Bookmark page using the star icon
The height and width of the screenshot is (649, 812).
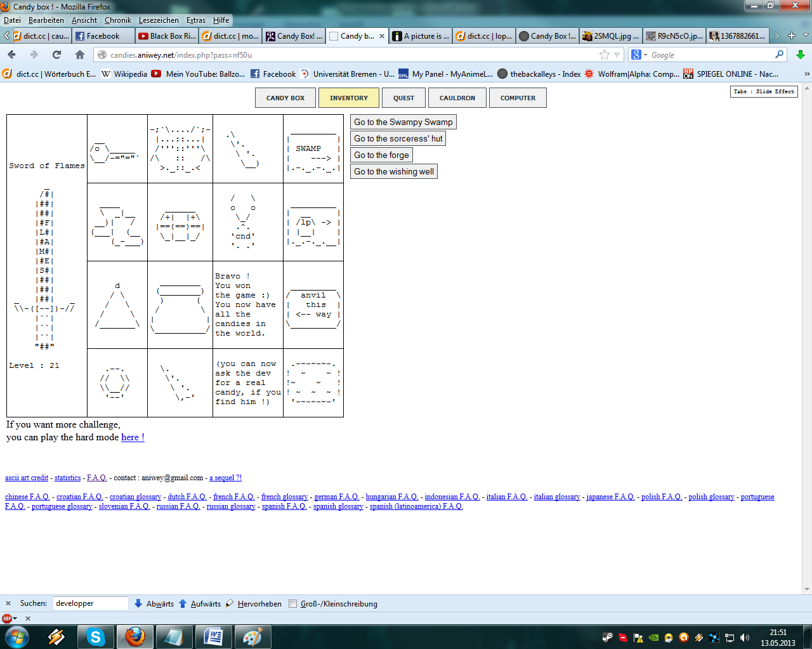(x=605, y=55)
